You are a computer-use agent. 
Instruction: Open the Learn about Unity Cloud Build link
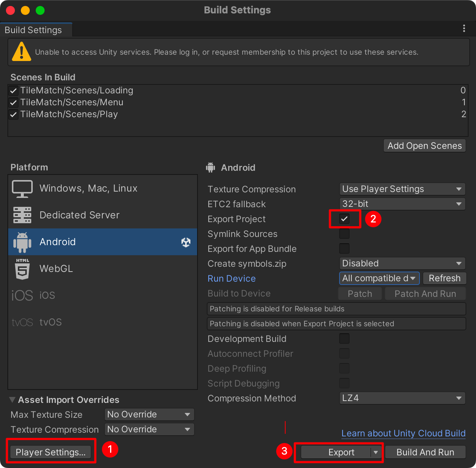(x=403, y=433)
